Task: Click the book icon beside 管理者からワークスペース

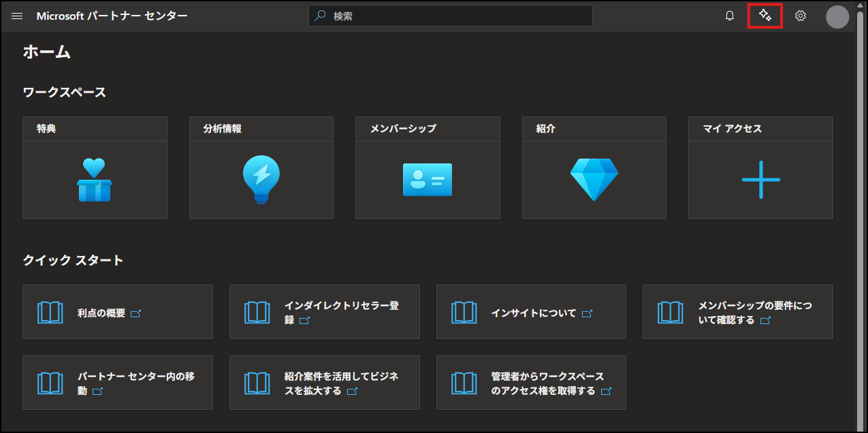Action: click(x=464, y=383)
